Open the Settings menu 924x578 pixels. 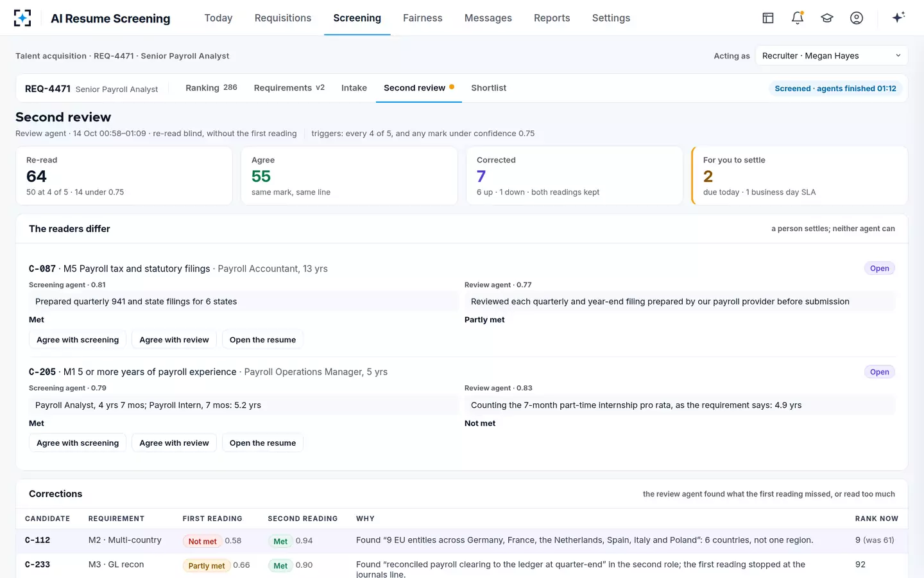pyautogui.click(x=611, y=18)
